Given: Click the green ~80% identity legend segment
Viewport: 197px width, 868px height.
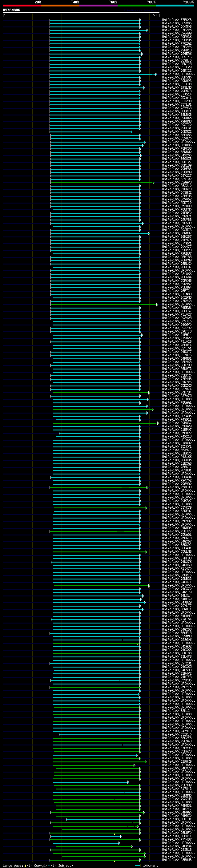Looking at the screenshot, I should tap(137, 6).
